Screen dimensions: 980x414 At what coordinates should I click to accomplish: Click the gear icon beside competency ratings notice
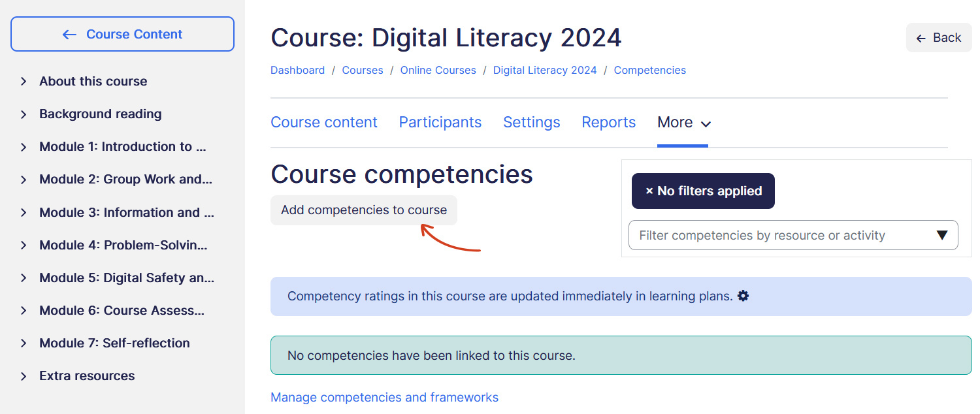coord(743,296)
